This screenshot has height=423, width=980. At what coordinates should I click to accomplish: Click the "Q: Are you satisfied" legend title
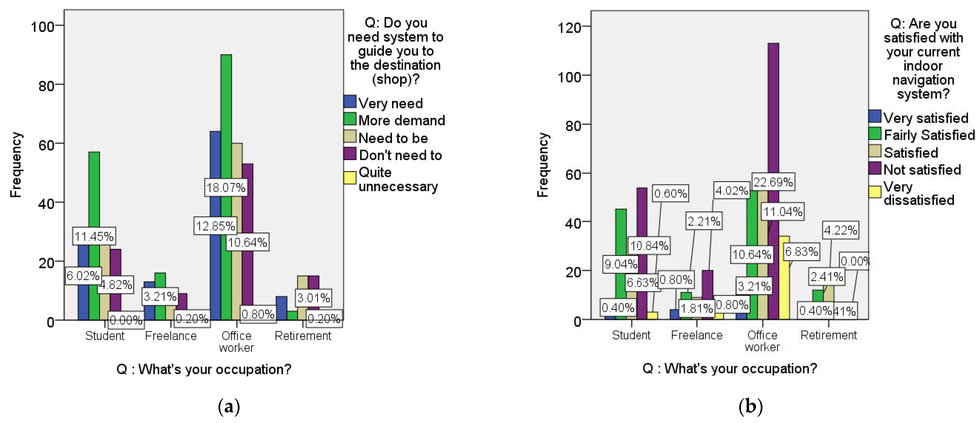coord(923,59)
